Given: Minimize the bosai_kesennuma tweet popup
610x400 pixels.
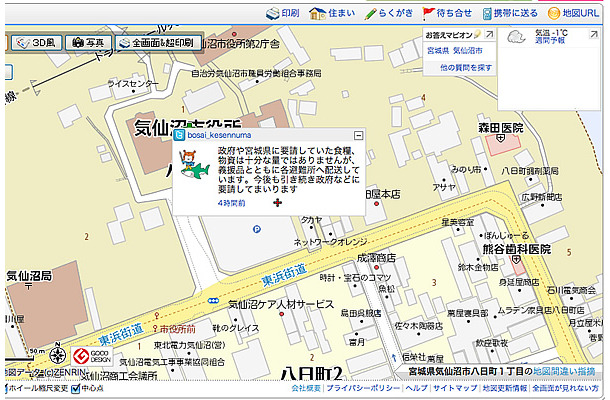Looking at the screenshot, I should click(x=359, y=135).
